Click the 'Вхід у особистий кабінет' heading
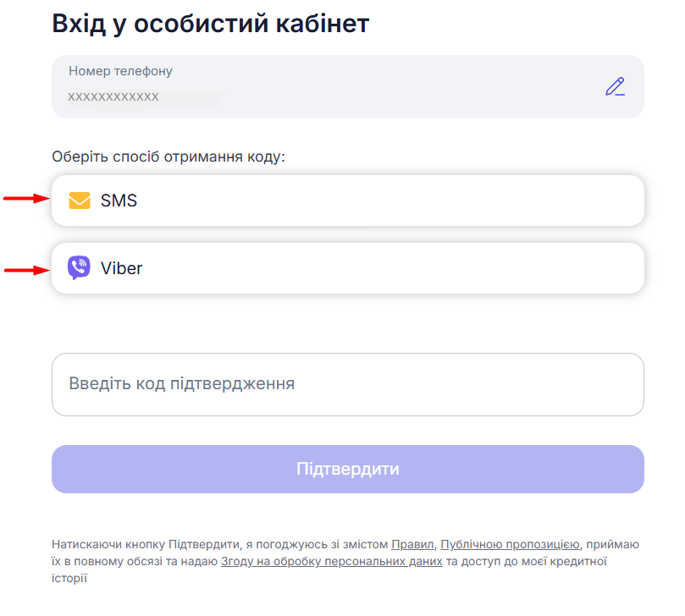The width and height of the screenshot is (685, 616). (211, 24)
